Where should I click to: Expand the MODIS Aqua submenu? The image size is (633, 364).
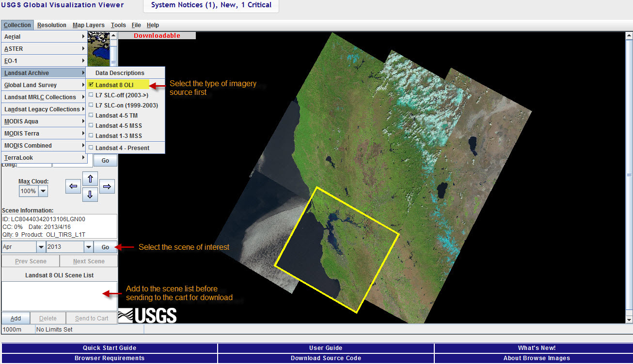click(x=44, y=121)
